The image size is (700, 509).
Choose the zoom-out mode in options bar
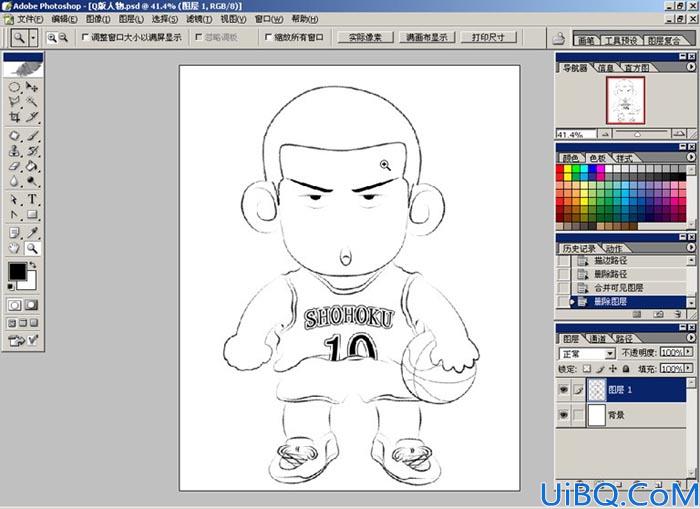point(63,38)
